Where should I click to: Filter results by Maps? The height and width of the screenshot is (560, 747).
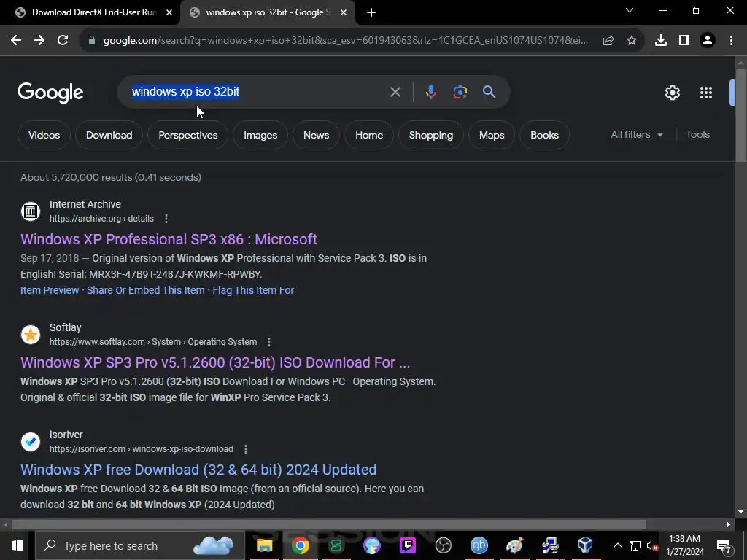tap(492, 135)
